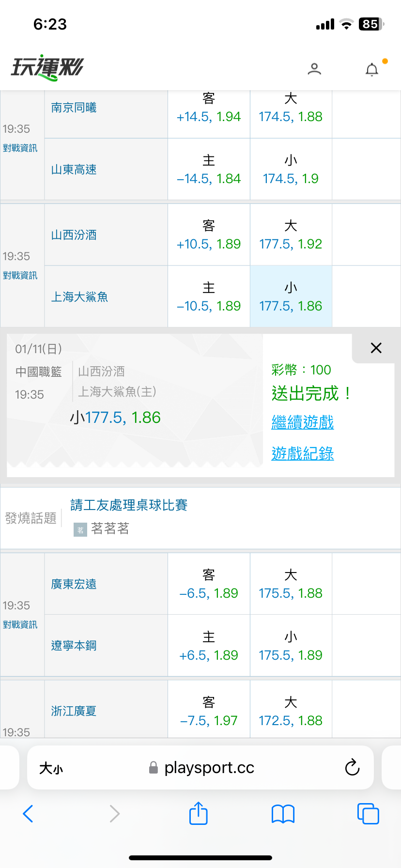Open the 大小 page settings menu
Screen dimensions: 401x868
pyautogui.click(x=51, y=768)
